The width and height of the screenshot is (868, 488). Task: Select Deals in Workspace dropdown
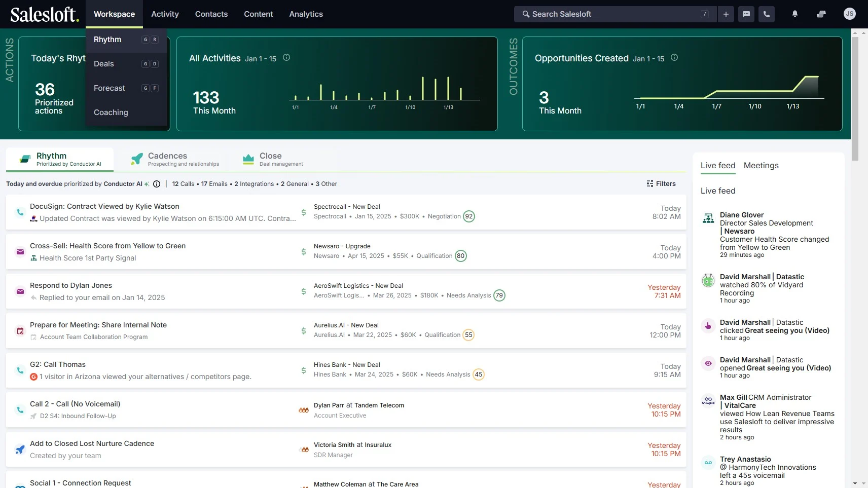coord(126,64)
